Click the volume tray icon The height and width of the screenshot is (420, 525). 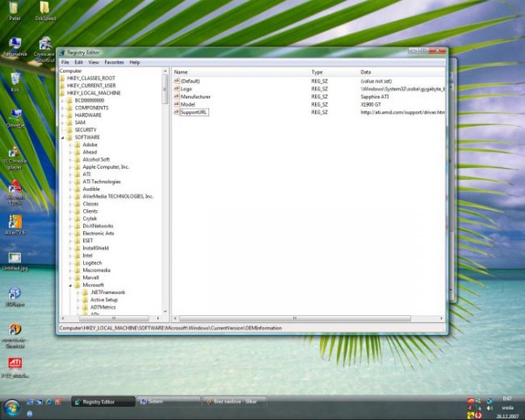490,408
